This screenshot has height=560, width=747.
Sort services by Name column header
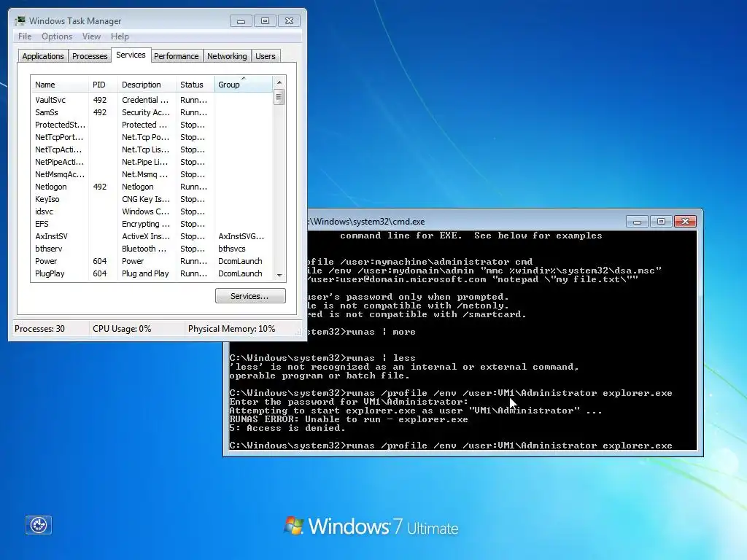[x=60, y=85]
